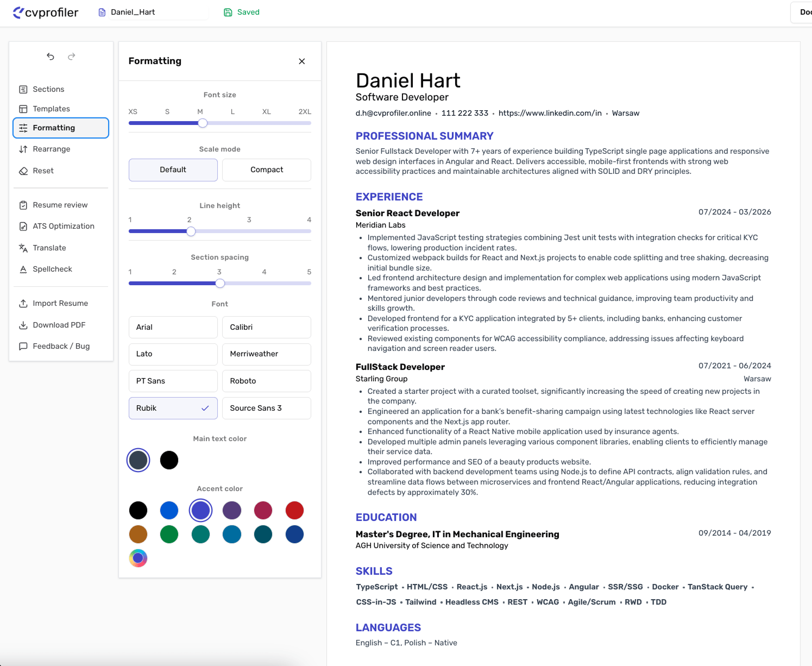Pick the red accent color swatch
Viewport: 812px width, 666px height.
pyautogui.click(x=294, y=510)
